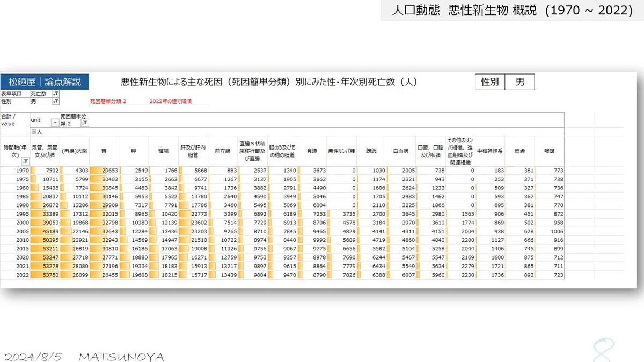Screen dimensions: 644x362
Task: Click 肝 value 23602 in 2000 row
Action: (198, 223)
